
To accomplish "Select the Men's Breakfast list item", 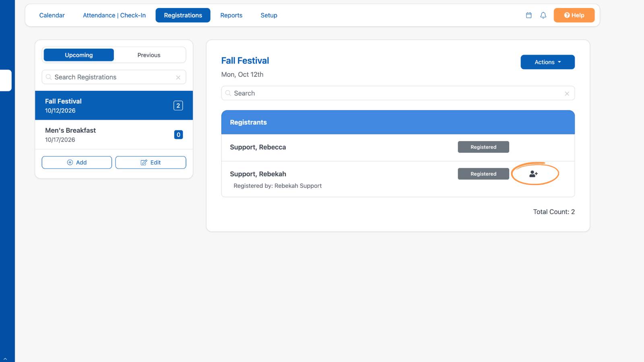I will [x=114, y=135].
